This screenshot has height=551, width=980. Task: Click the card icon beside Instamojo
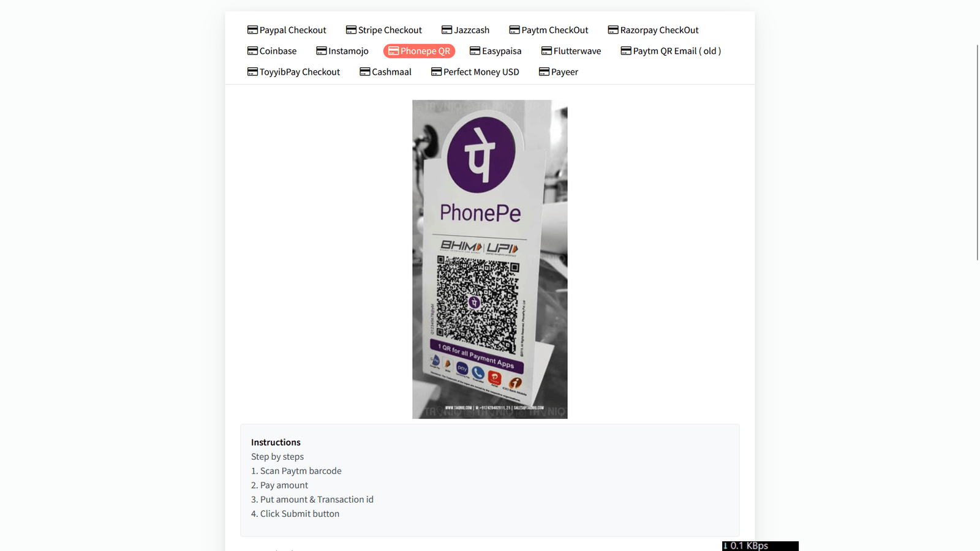321,51
